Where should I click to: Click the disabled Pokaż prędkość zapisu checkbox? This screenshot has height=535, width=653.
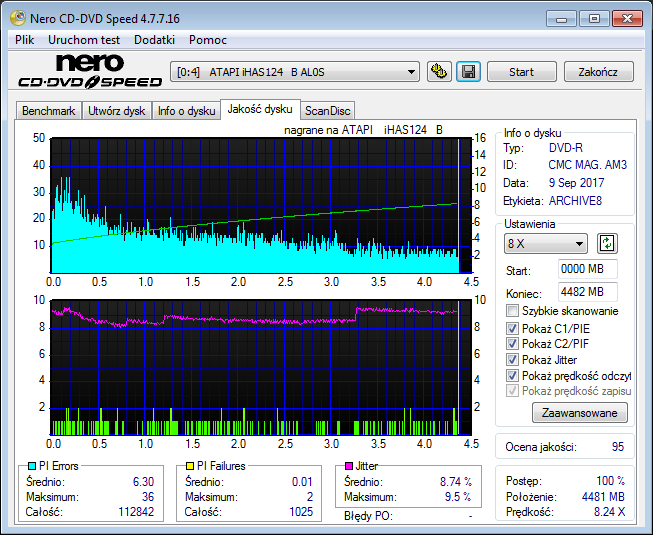[512, 391]
